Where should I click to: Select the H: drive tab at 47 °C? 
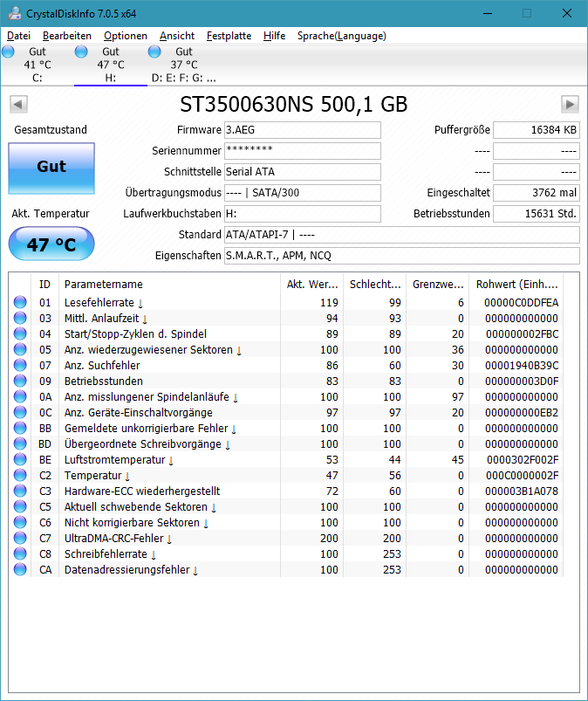click(111, 65)
